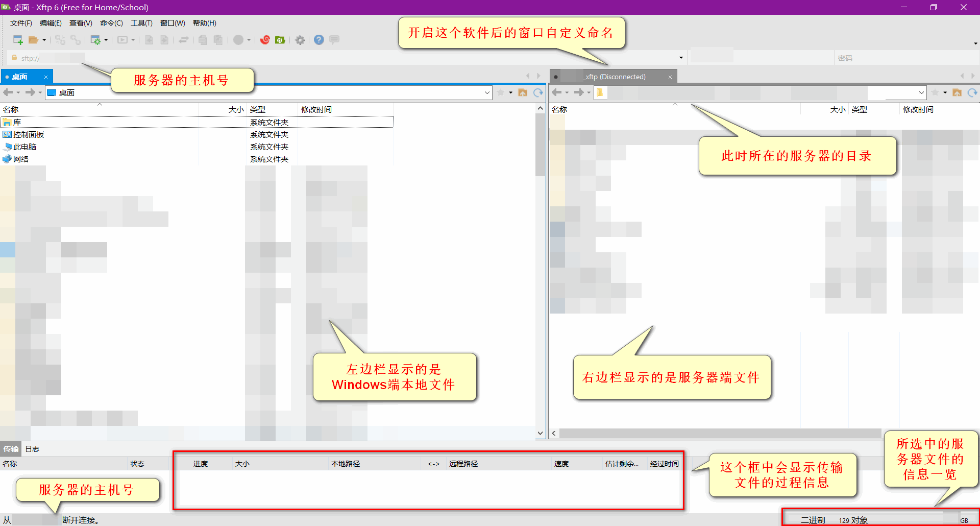Image resolution: width=980 pixels, height=526 pixels.
Task: Refresh the local 桌面 pane
Action: (538, 92)
